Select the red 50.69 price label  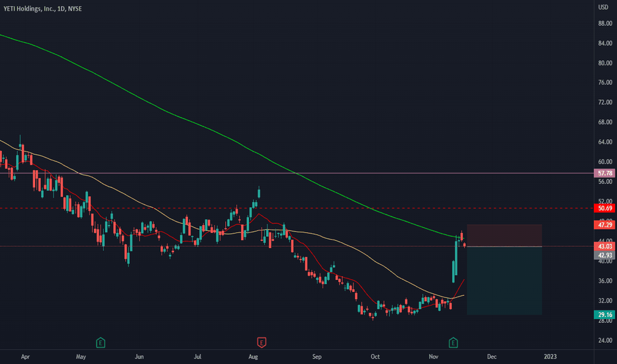pos(604,208)
